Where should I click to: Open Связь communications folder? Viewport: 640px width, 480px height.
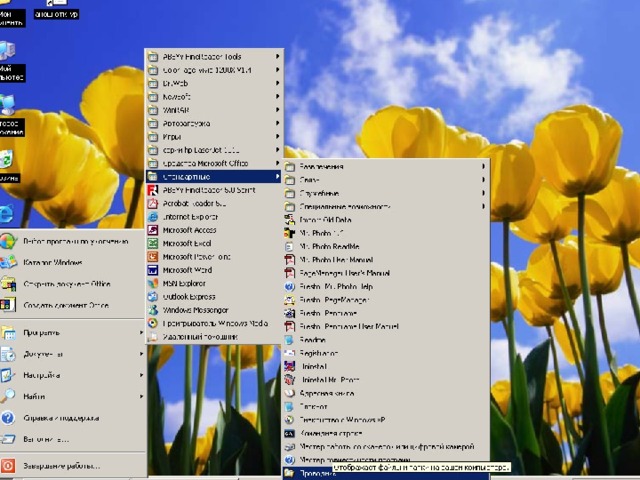[386, 180]
